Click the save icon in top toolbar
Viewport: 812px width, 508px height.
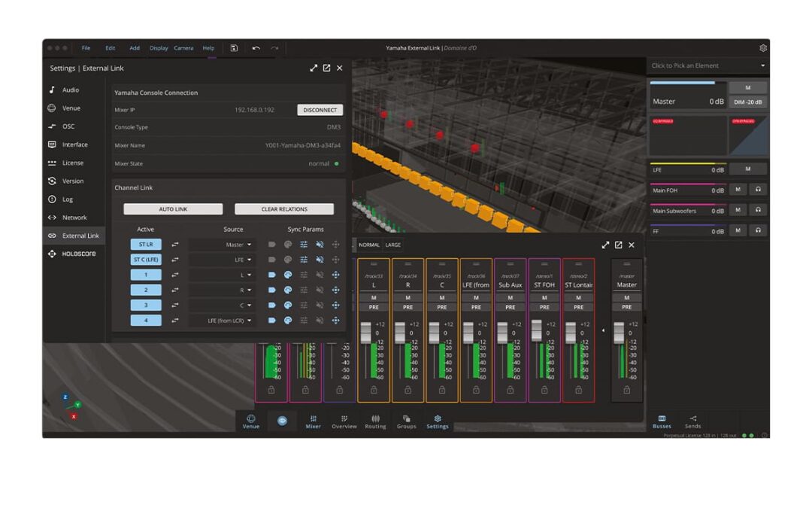coord(234,48)
